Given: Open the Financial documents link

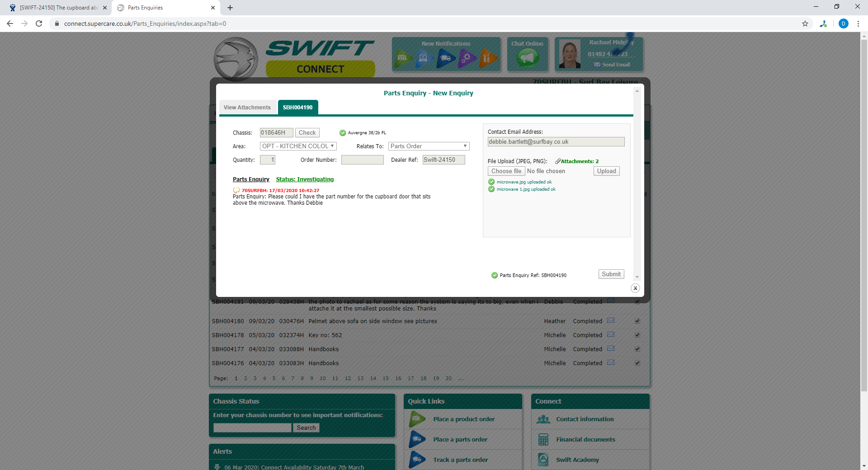Looking at the screenshot, I should pyautogui.click(x=586, y=439).
